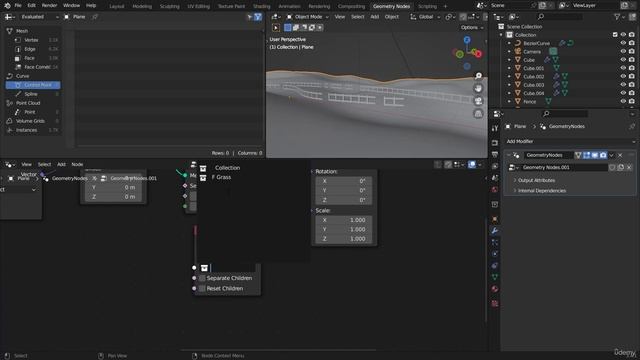
Task: Open the outliner filter dropdown
Action: click(619, 17)
